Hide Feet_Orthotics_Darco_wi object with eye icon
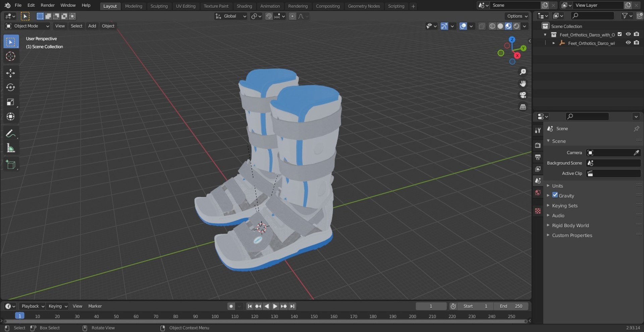The image size is (644, 332). [x=628, y=43]
